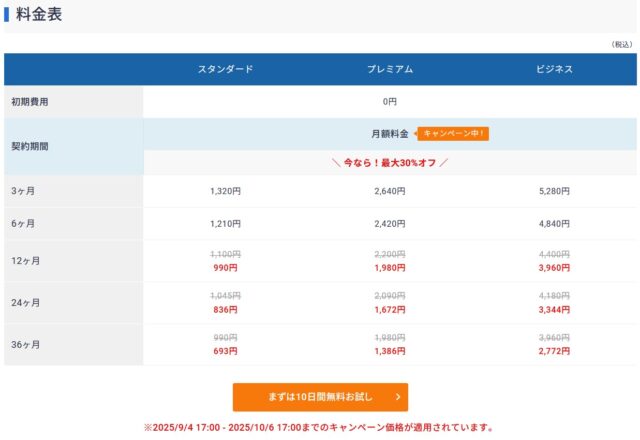Select the ビジネス plan column header
The width and height of the screenshot is (640, 440).
pyautogui.click(x=553, y=69)
